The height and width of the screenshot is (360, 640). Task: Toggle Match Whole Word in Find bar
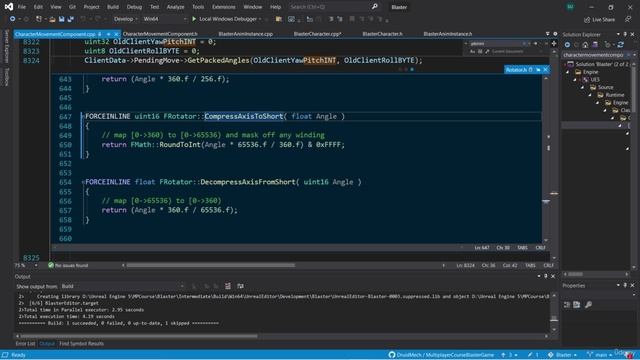[480, 51]
